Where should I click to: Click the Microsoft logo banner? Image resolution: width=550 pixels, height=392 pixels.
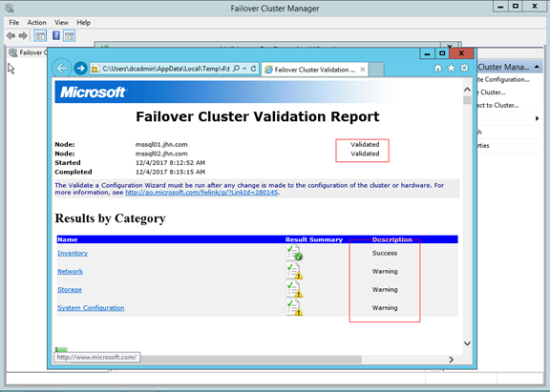tap(93, 93)
